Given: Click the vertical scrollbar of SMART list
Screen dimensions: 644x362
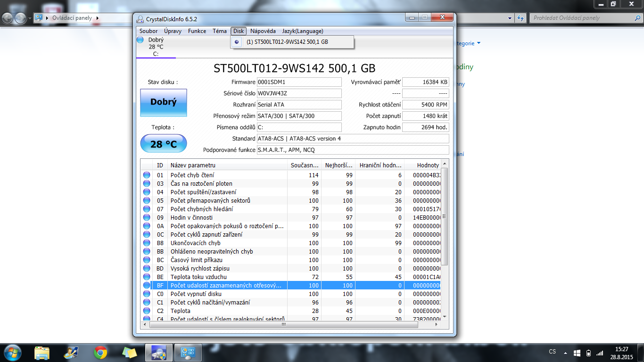Looking at the screenshot, I should 444,217.
